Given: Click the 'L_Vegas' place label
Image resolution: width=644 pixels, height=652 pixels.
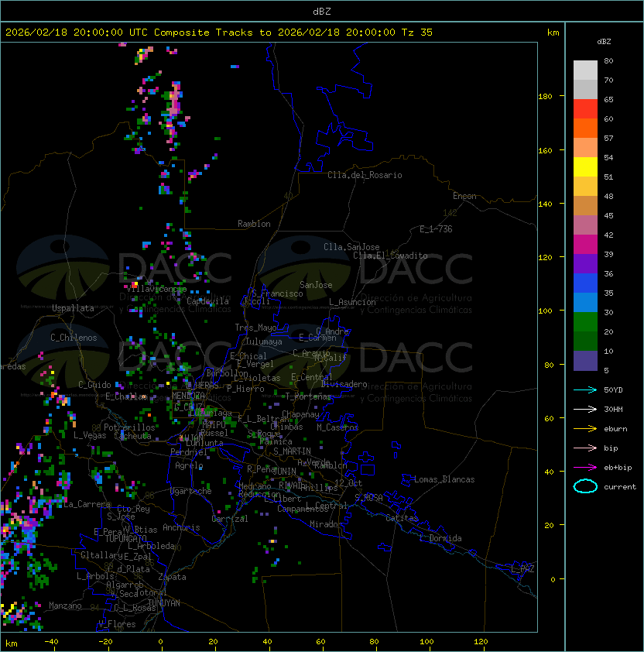Looking at the screenshot, I should click(x=90, y=435).
